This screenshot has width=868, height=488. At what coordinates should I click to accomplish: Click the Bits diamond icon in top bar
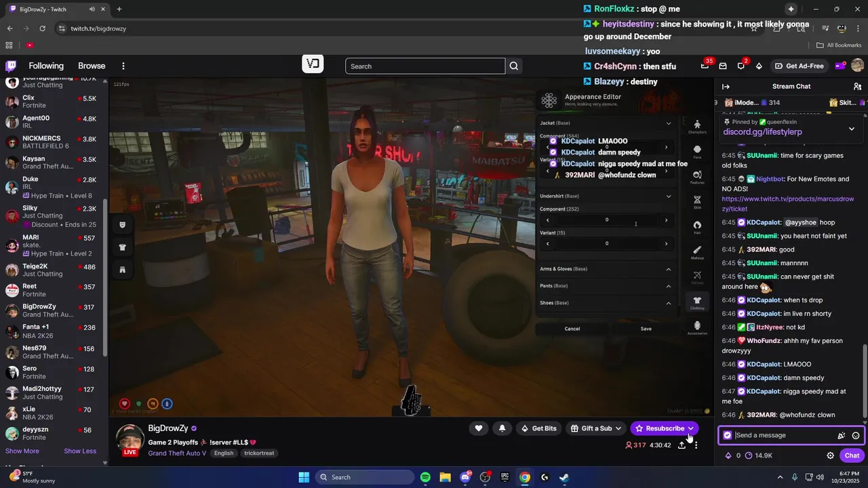[759, 66]
